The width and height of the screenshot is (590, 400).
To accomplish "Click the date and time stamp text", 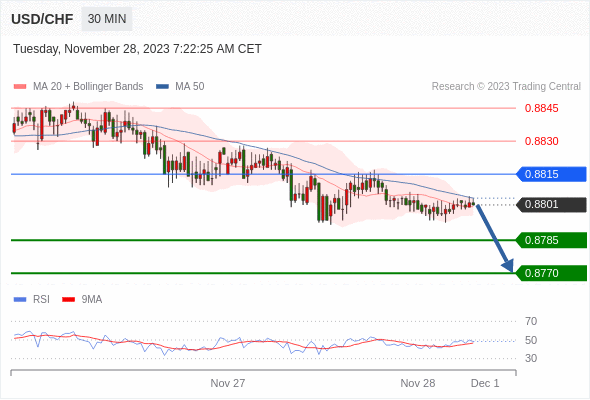I will [137, 49].
